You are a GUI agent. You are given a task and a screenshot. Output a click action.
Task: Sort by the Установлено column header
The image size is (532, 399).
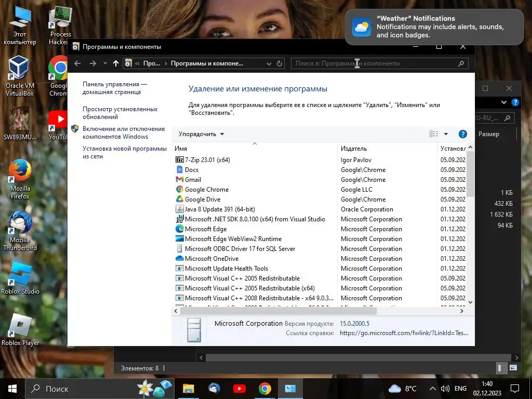click(453, 148)
